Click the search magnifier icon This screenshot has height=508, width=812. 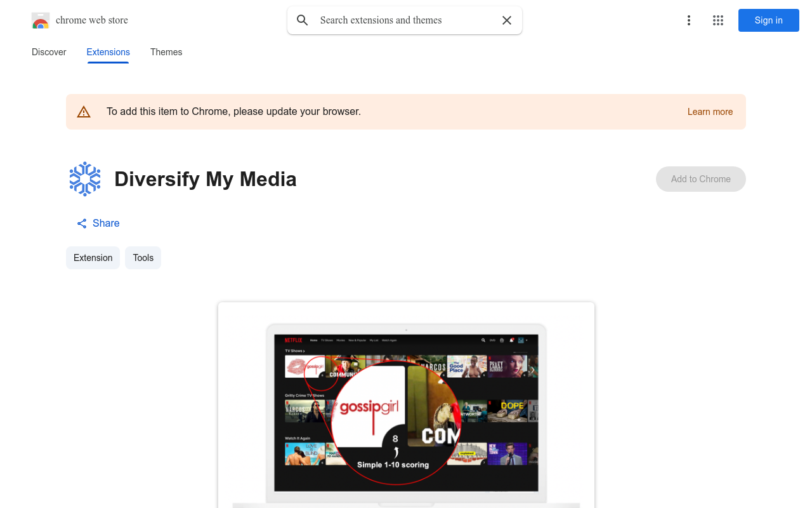pos(303,20)
